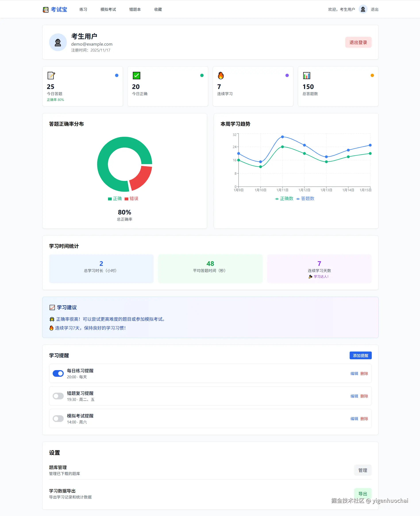Click the flame icon before 连续学习7天 tip
This screenshot has height=516, width=420.
tap(51, 328)
